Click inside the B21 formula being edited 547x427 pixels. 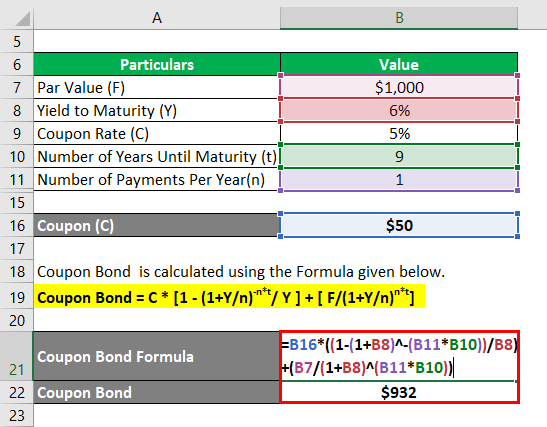click(x=399, y=356)
